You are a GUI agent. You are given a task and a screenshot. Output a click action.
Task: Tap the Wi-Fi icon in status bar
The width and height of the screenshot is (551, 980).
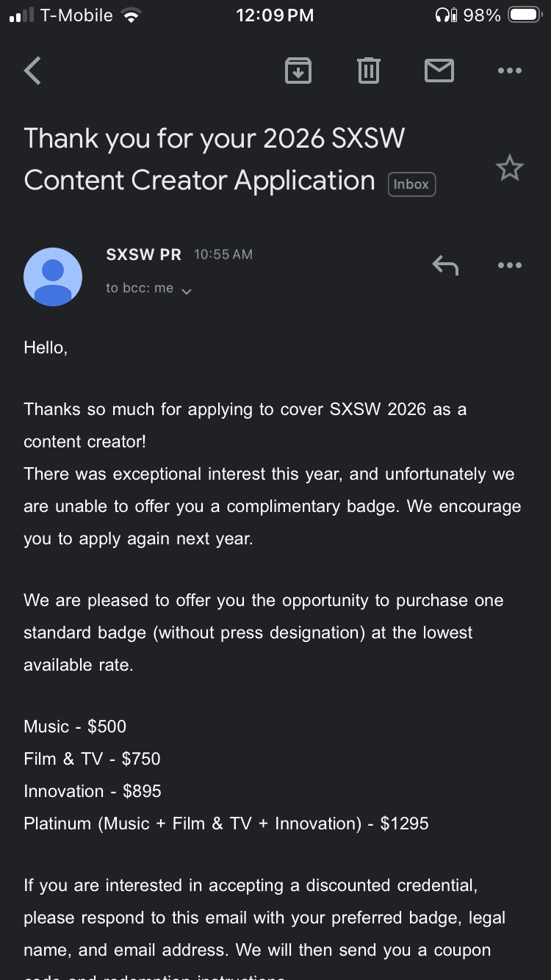point(132,15)
